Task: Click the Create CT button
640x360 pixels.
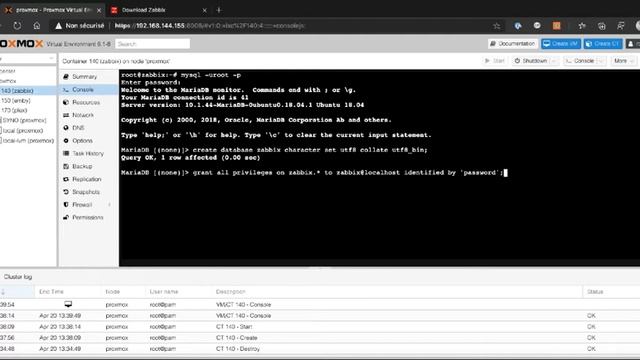Action: pos(603,44)
